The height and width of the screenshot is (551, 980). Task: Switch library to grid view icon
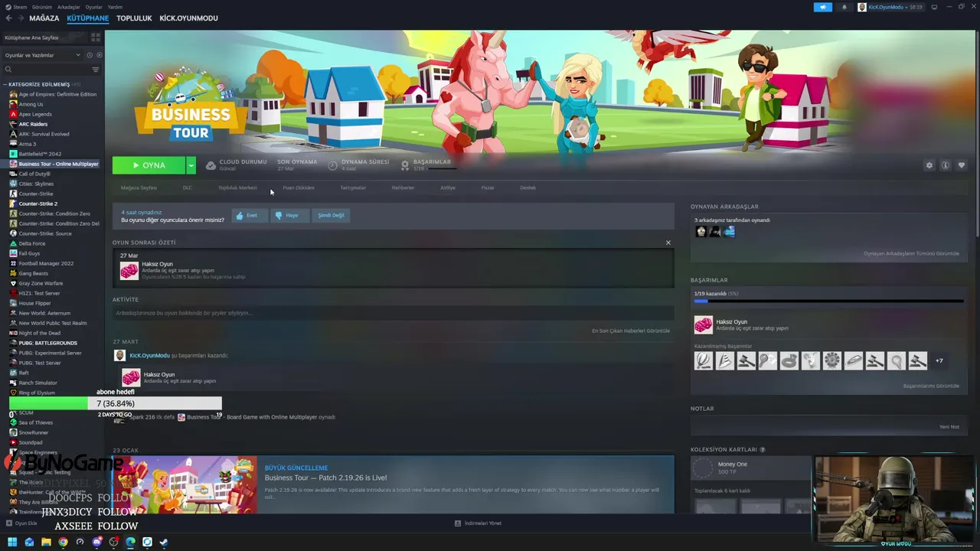[x=96, y=37]
